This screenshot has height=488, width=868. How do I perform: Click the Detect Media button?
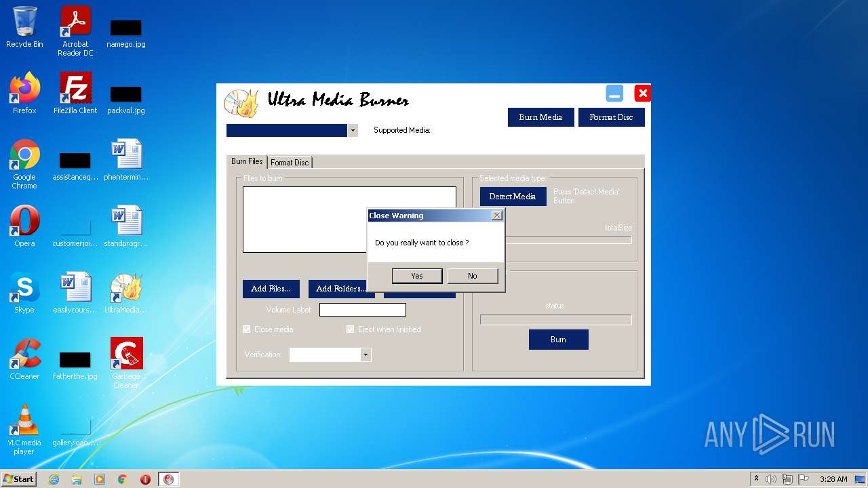(x=513, y=197)
